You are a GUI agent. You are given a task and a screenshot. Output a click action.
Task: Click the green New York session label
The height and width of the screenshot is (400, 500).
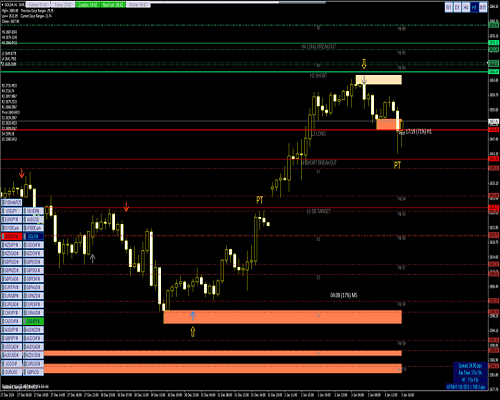coord(113,5)
